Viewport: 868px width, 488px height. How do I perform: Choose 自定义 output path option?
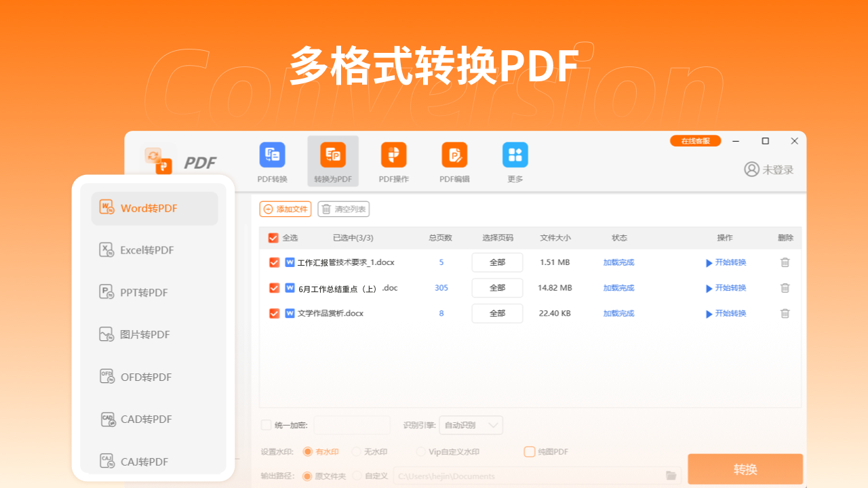tap(357, 476)
